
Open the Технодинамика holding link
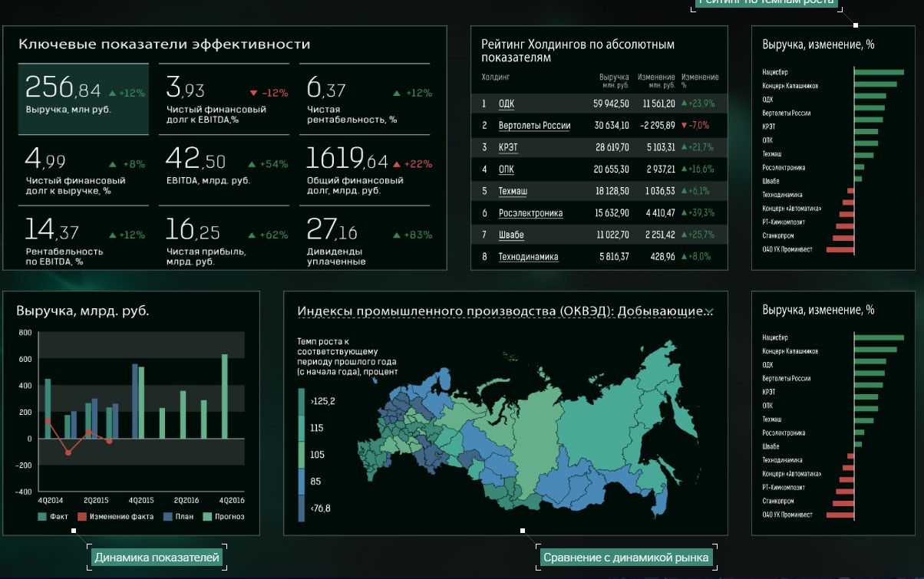point(528,257)
